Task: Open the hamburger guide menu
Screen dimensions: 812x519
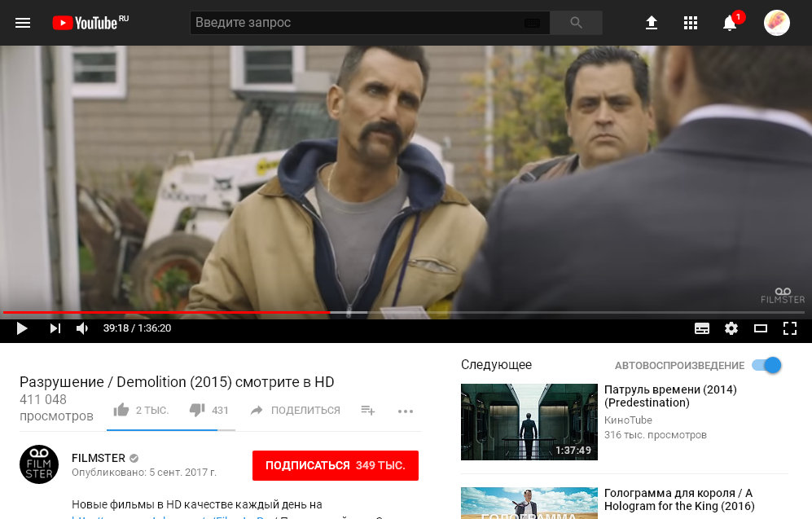Action: 23,23
